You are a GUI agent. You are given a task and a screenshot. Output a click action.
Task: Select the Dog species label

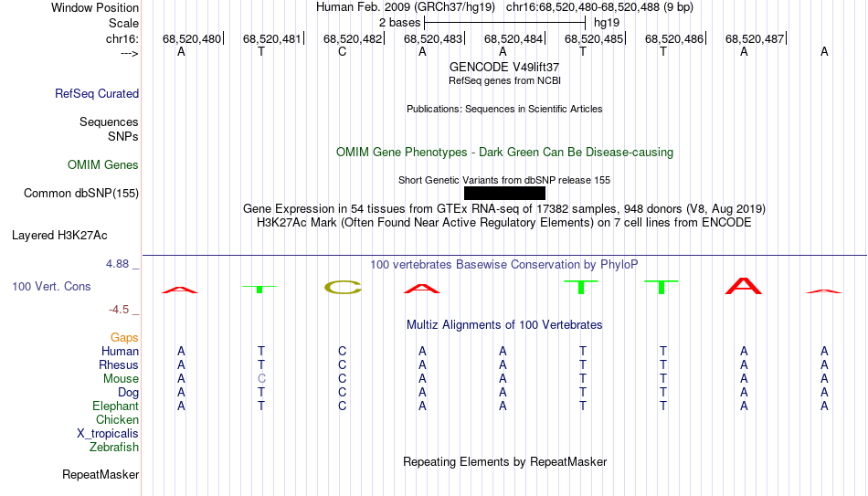[x=128, y=393]
